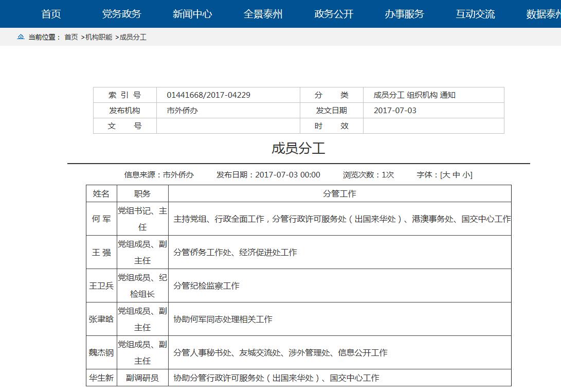The image size is (561, 392).
Task: Open the 党务政务 navigation item
Action: point(122,14)
